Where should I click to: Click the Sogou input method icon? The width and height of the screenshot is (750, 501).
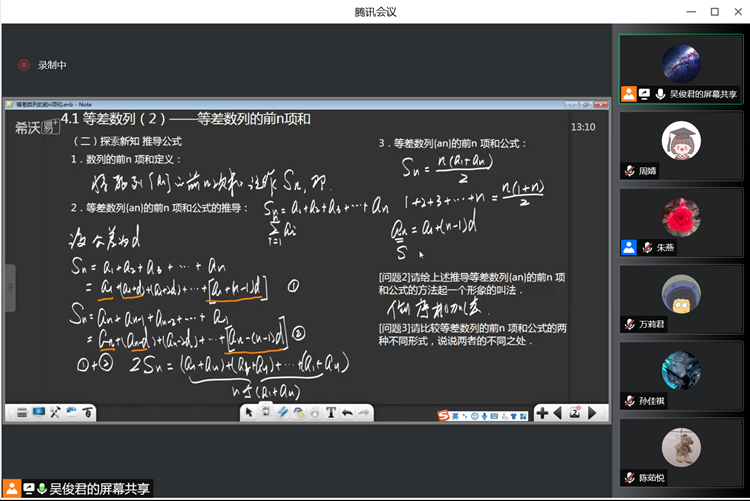(442, 414)
